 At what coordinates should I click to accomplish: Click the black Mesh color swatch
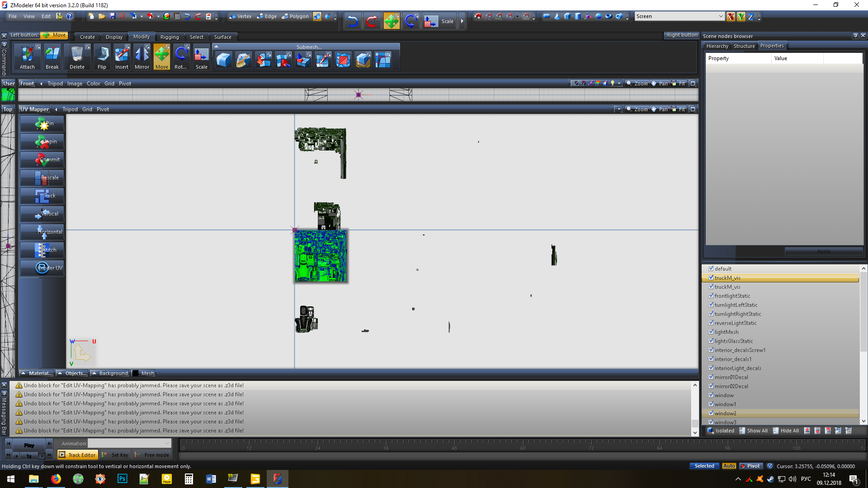135,373
